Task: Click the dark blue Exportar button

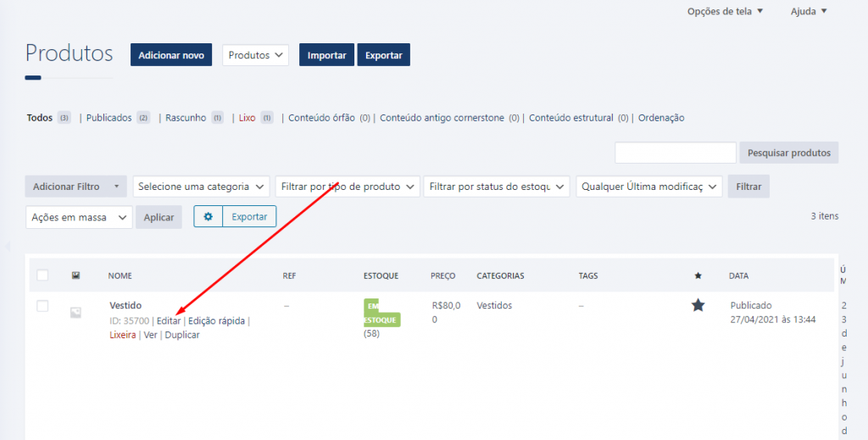Action: click(384, 55)
